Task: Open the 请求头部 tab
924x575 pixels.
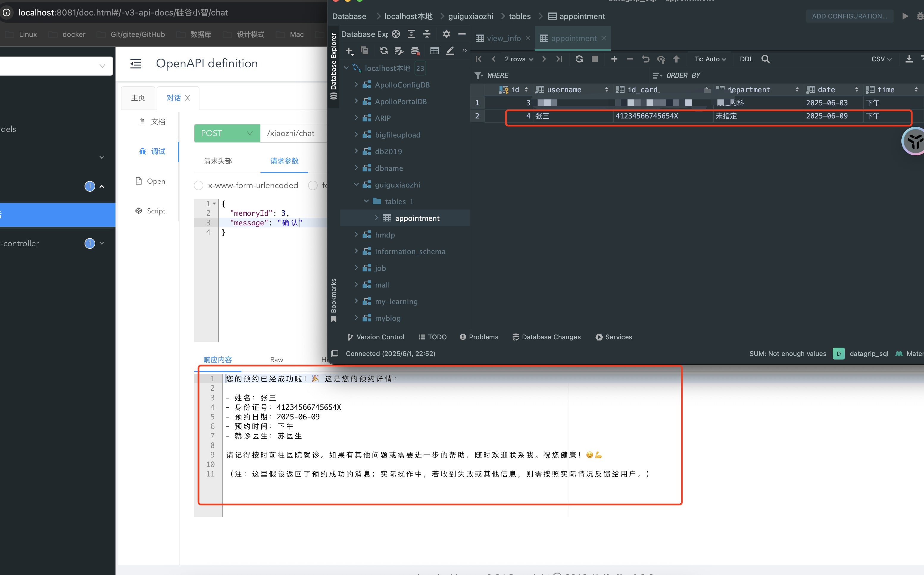Action: [x=218, y=161]
